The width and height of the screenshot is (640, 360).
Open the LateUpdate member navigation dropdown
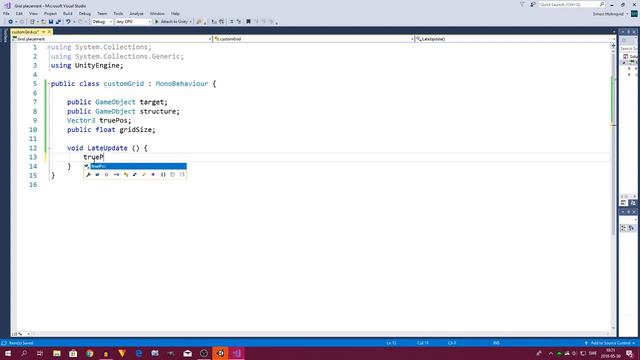click(x=515, y=39)
